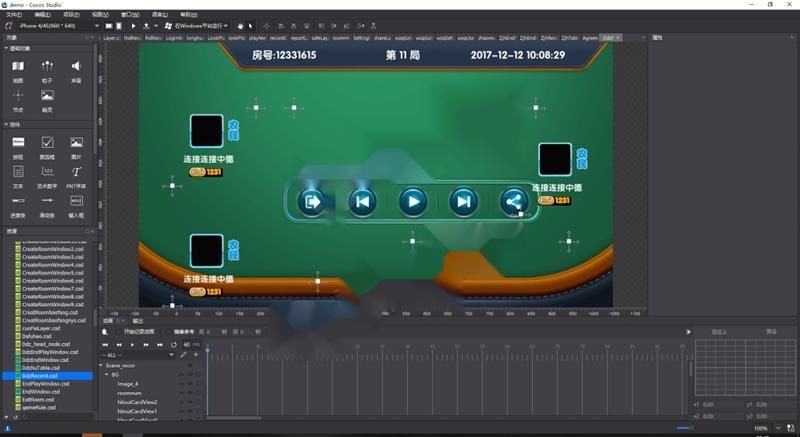This screenshot has height=437, width=800.
Task: Adjust the canvas zoom slider
Action: [x=685, y=428]
